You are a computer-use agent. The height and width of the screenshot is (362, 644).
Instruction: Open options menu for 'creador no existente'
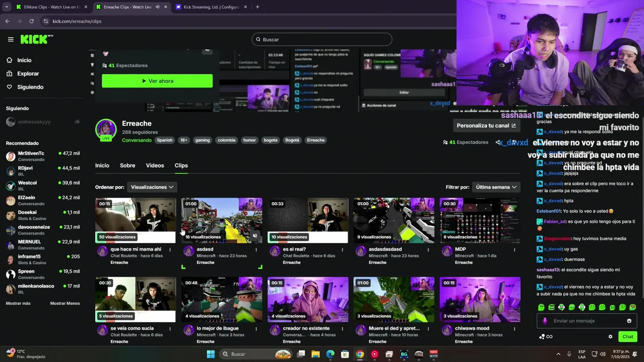tap(342, 328)
